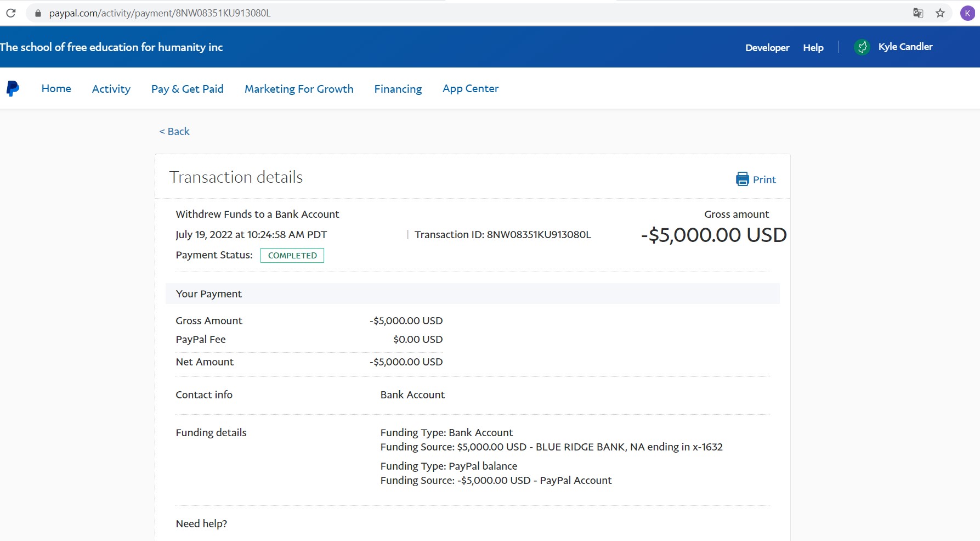Open the Home menu item
Screen dimensions: 980x541
point(56,88)
